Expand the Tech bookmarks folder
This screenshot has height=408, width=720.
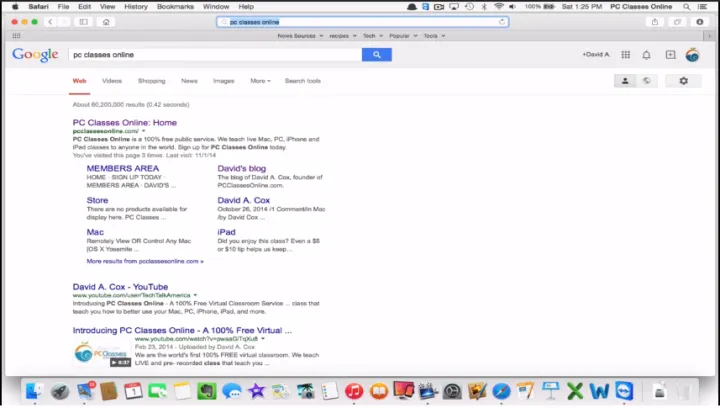pos(373,35)
